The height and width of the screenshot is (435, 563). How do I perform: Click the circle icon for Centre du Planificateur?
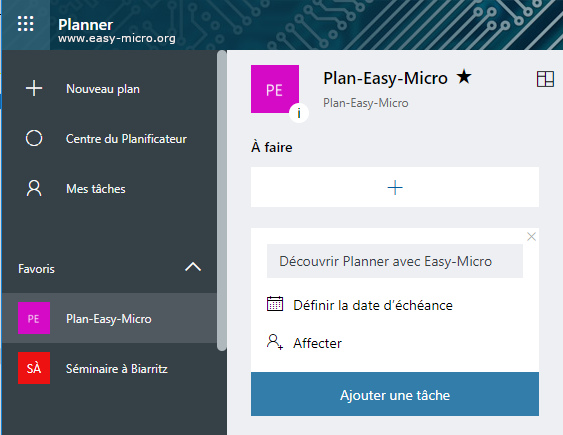coord(34,138)
